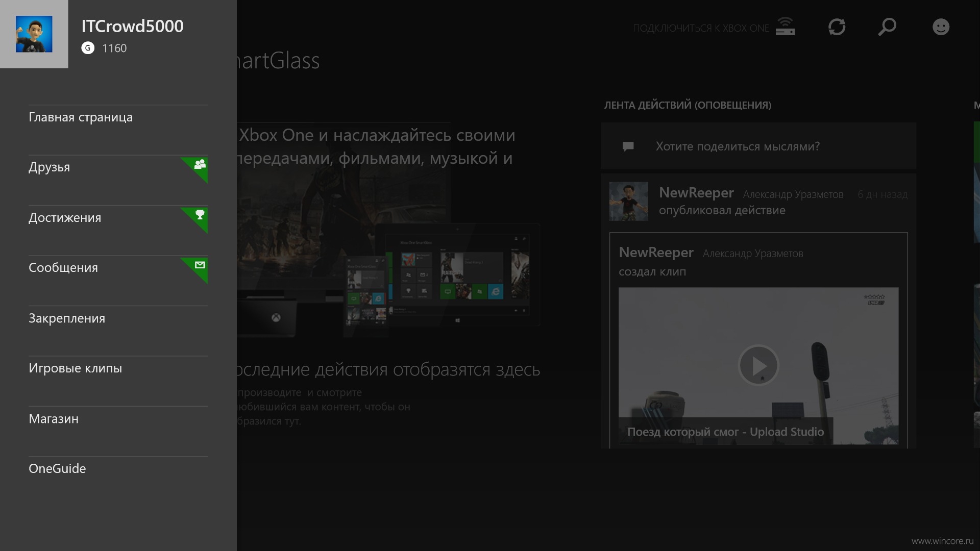Click the smiley feedback icon
The width and height of the screenshot is (980, 551).
point(941,27)
